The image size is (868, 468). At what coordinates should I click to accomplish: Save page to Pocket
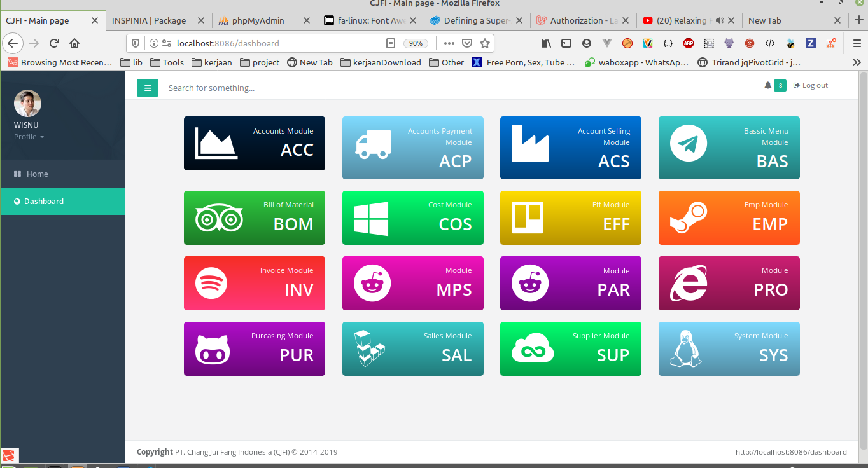pos(466,43)
